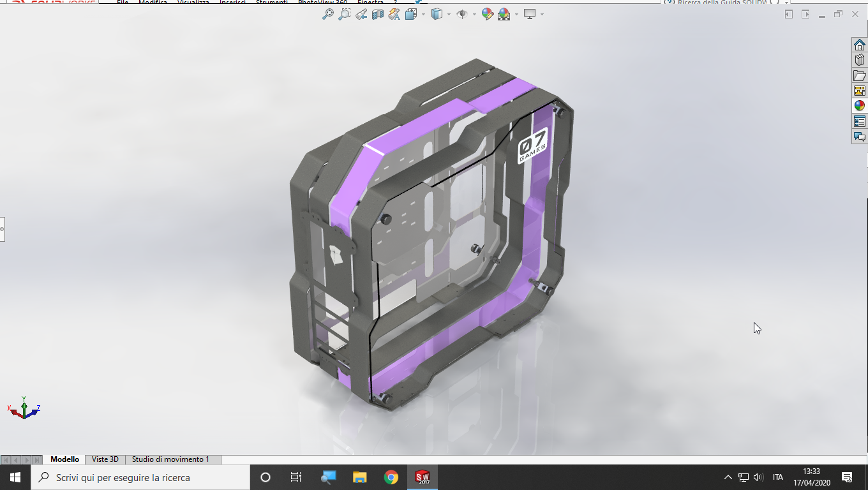
Task: Open the Custom Properties task pane tab
Action: pos(860,121)
